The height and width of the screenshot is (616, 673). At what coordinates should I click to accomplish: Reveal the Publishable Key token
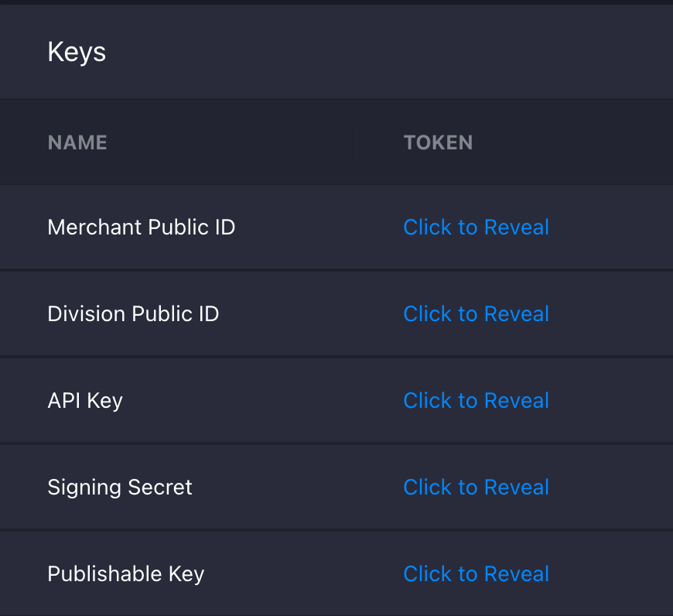click(476, 573)
